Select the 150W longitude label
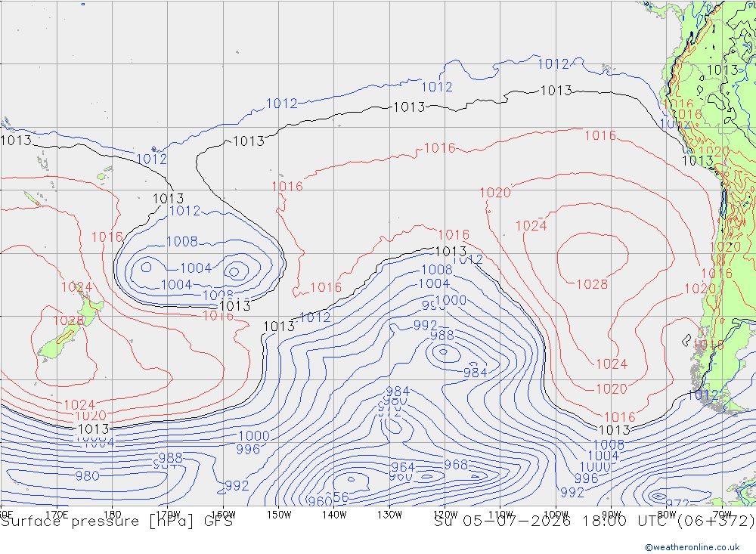Screen dimensions: 756x554 click(279, 515)
